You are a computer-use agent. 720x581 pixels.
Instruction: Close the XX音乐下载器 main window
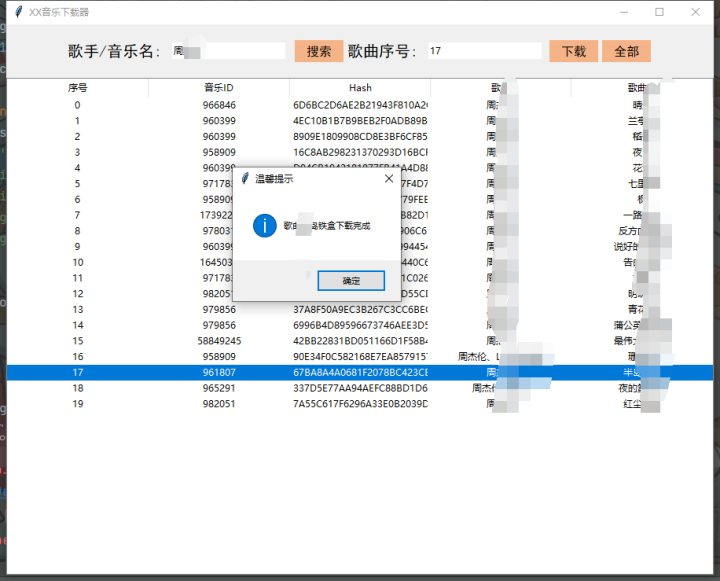click(695, 12)
